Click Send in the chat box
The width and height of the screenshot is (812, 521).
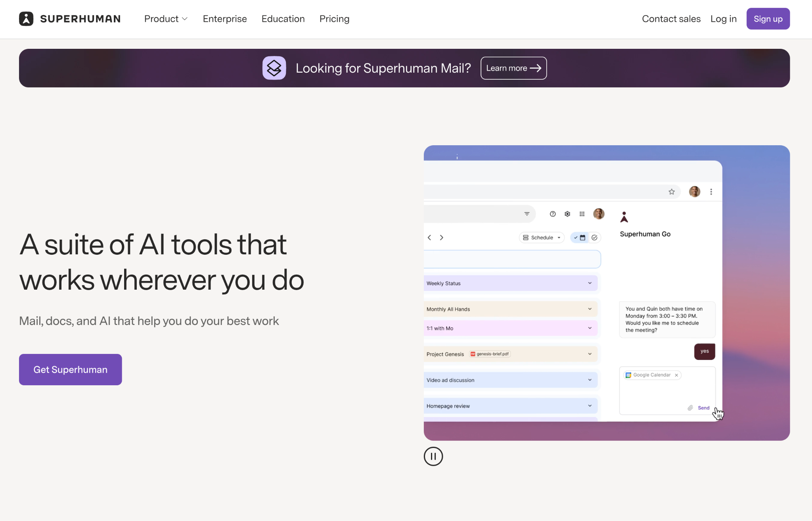[x=704, y=408]
